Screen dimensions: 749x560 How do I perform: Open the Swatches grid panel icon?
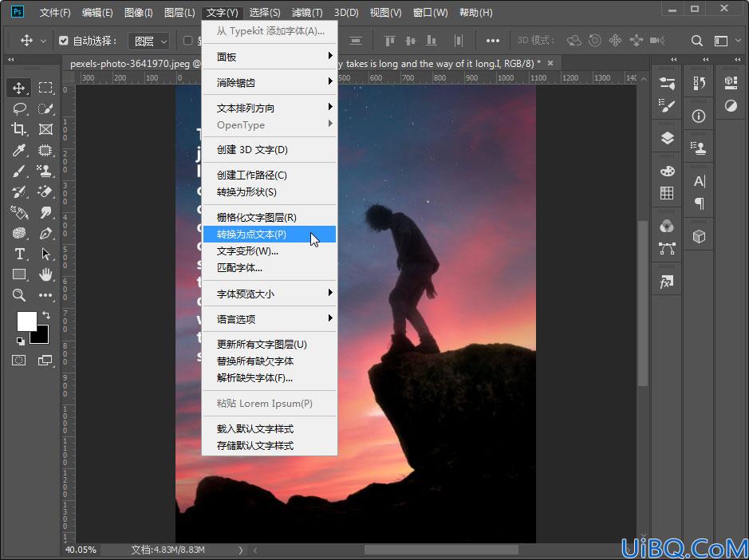[x=667, y=193]
